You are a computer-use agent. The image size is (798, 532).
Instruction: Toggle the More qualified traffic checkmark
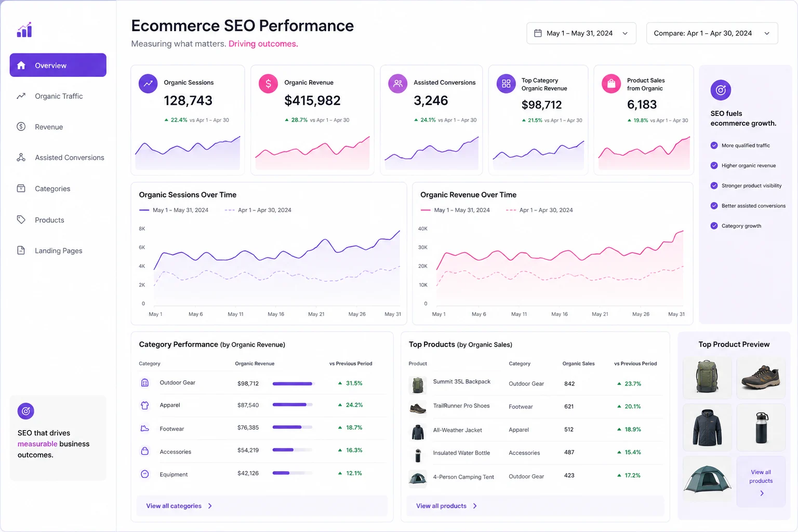[714, 145]
